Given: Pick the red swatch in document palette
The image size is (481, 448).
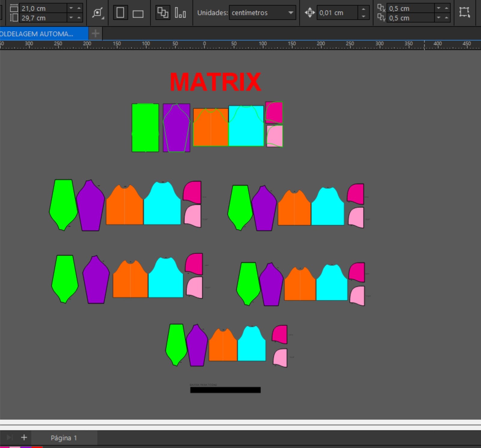Looking at the screenshot, I should [x=37, y=447].
